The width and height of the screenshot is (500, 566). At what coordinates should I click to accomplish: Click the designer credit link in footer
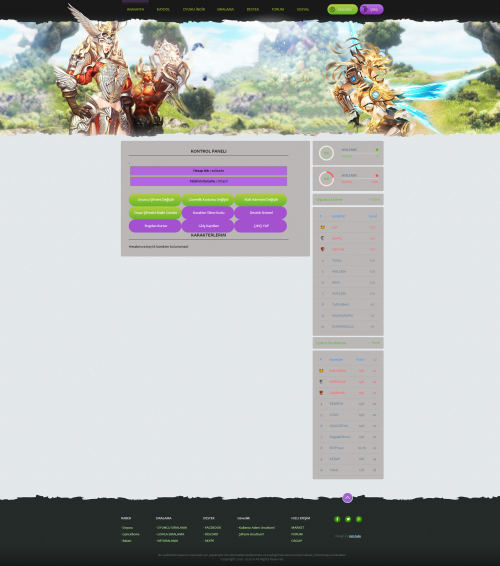(355, 536)
